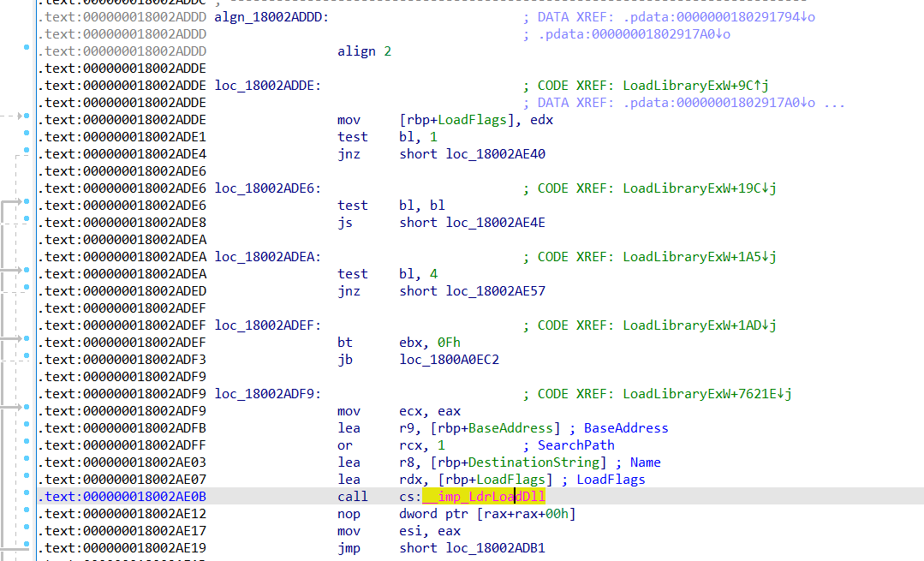
Task: Open data xref .pdata:0000000180291794
Action: point(719,17)
